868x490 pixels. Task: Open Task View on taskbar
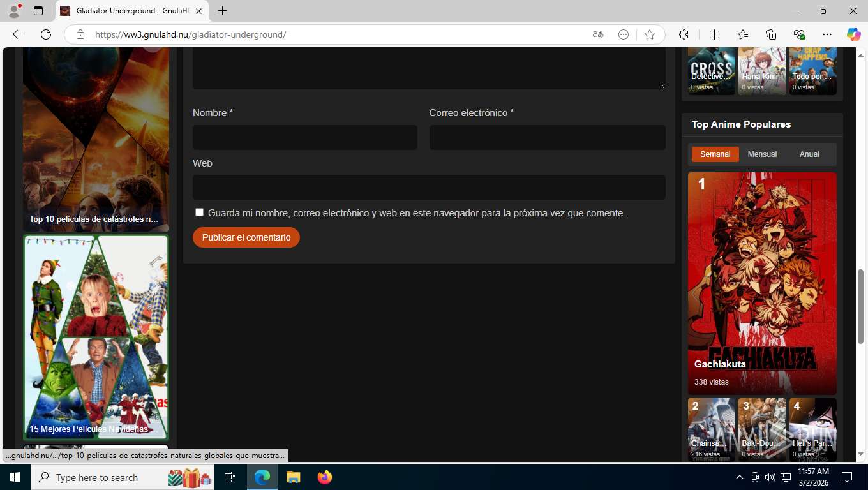click(230, 477)
